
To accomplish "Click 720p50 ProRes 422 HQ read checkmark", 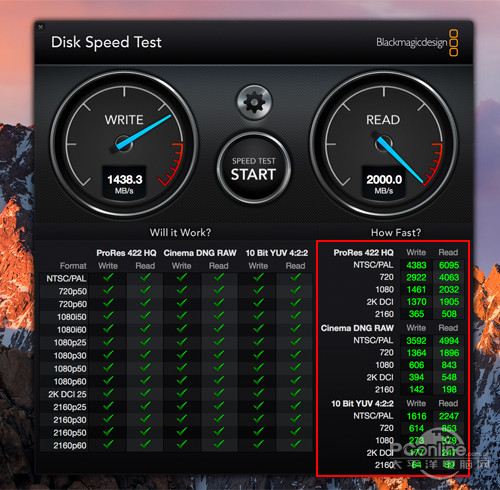I will coord(145,290).
